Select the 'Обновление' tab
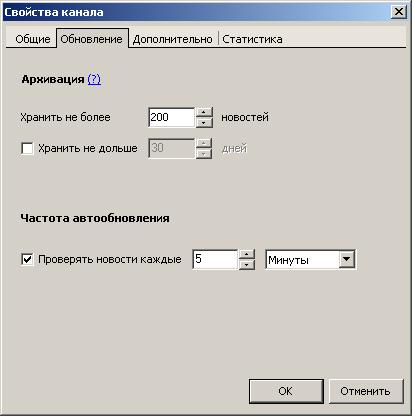Image resolution: width=412 pixels, height=416 pixels. point(92,38)
